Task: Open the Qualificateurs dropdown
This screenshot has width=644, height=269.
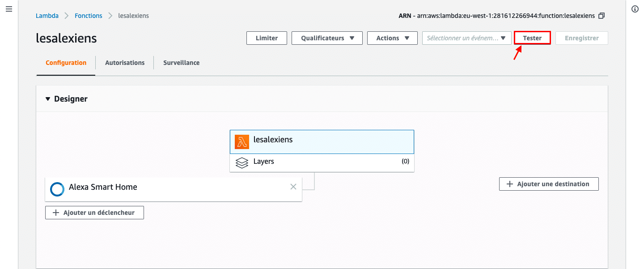Action: pos(327,38)
